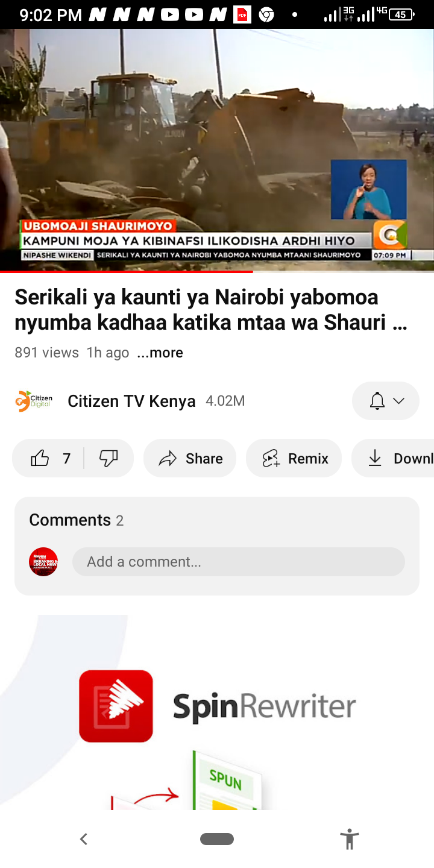Open the accessibility shortcut icon
Image resolution: width=434 pixels, height=868 pixels.
pos(350,839)
